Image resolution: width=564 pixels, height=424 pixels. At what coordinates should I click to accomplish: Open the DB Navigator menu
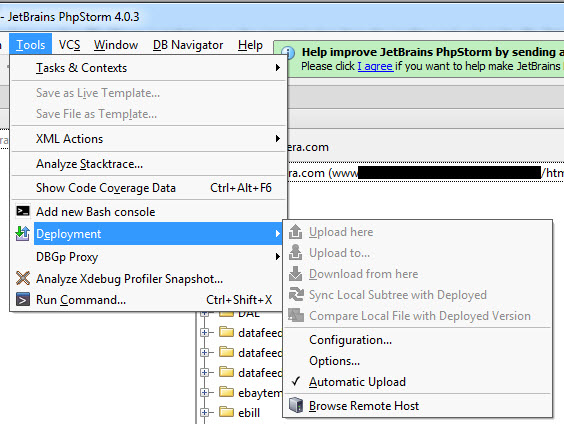click(x=188, y=45)
